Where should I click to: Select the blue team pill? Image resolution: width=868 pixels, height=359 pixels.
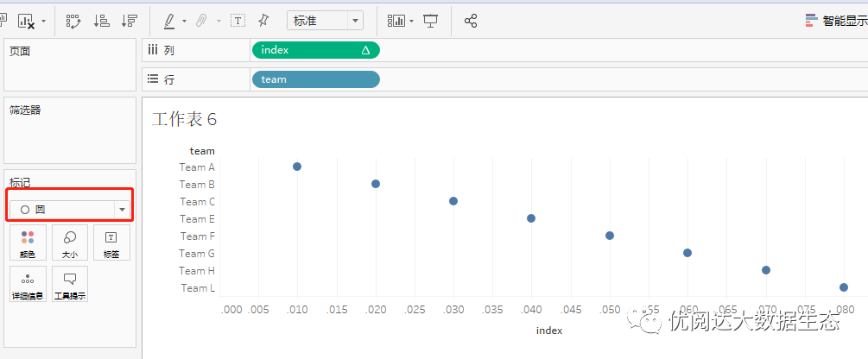pos(316,79)
